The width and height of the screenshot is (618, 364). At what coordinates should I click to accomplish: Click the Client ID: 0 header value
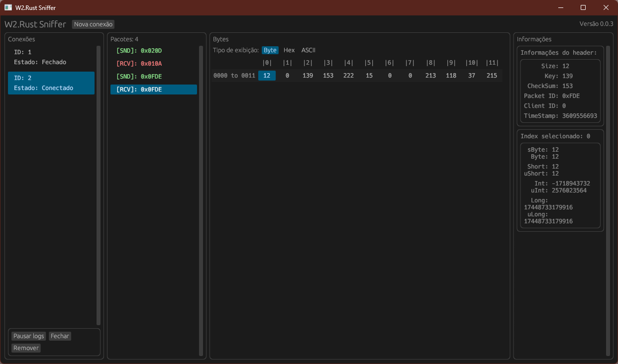tap(545, 106)
